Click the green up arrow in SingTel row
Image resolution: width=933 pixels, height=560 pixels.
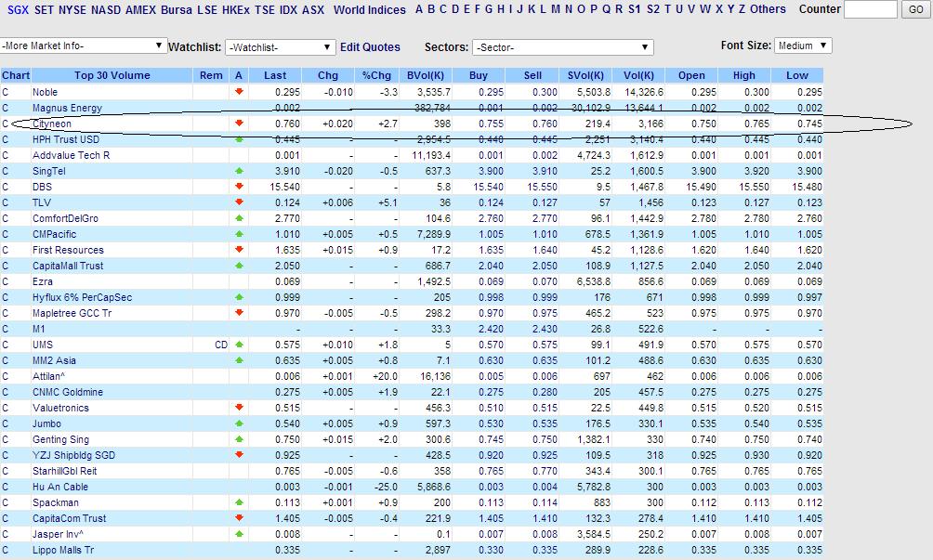[239, 171]
